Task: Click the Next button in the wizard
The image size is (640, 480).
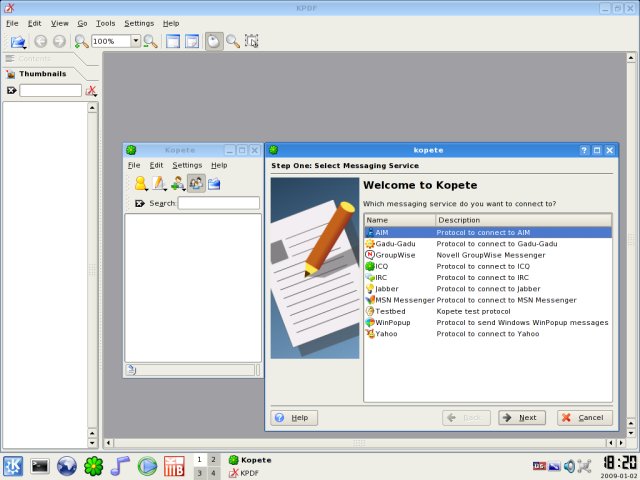Action: click(x=519, y=417)
